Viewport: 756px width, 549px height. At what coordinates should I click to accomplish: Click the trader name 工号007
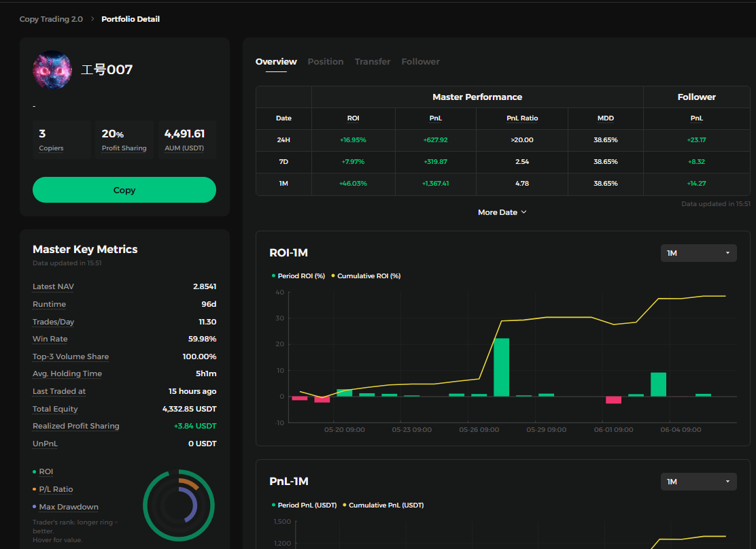107,69
